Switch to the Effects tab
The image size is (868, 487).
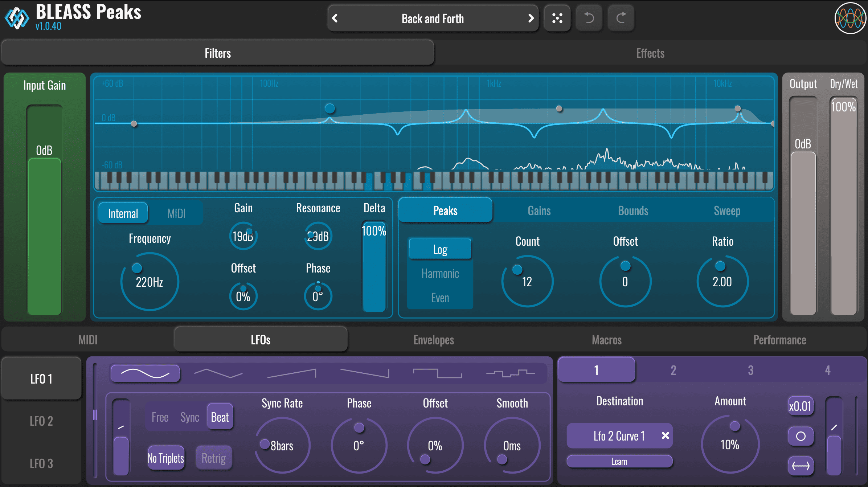click(650, 53)
